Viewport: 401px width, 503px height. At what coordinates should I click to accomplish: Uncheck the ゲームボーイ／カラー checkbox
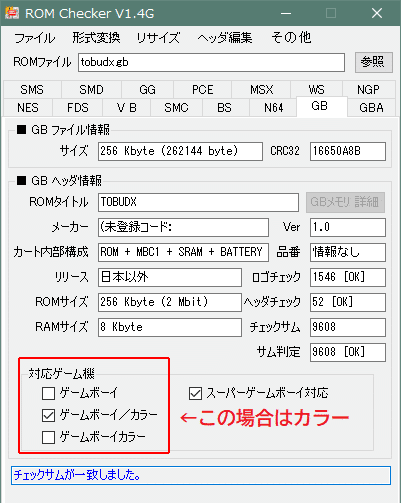click(49, 415)
